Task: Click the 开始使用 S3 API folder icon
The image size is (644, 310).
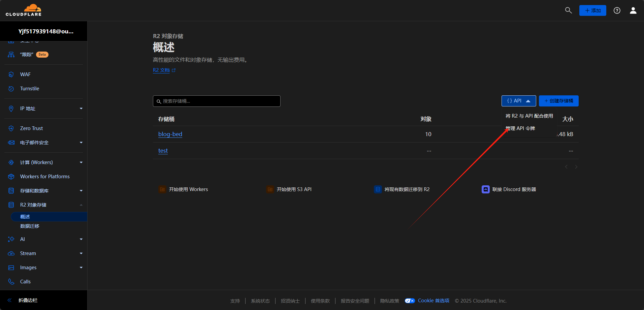Action: point(270,189)
